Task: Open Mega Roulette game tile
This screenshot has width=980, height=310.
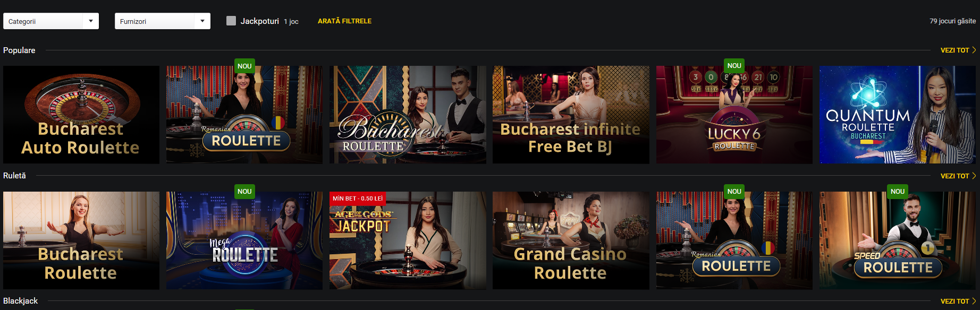Action: point(244,240)
